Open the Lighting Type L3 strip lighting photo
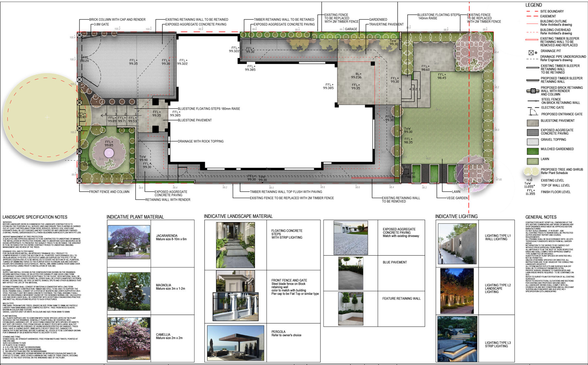 (457, 339)
